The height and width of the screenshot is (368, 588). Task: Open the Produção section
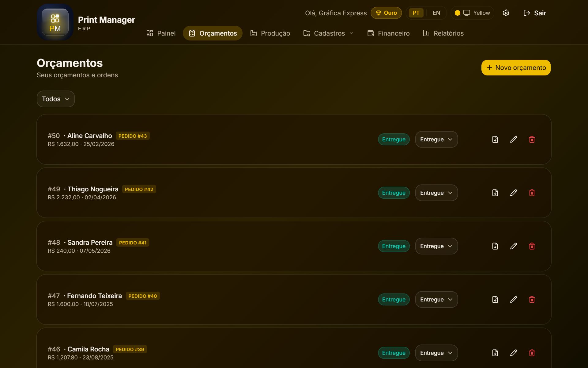pos(270,33)
